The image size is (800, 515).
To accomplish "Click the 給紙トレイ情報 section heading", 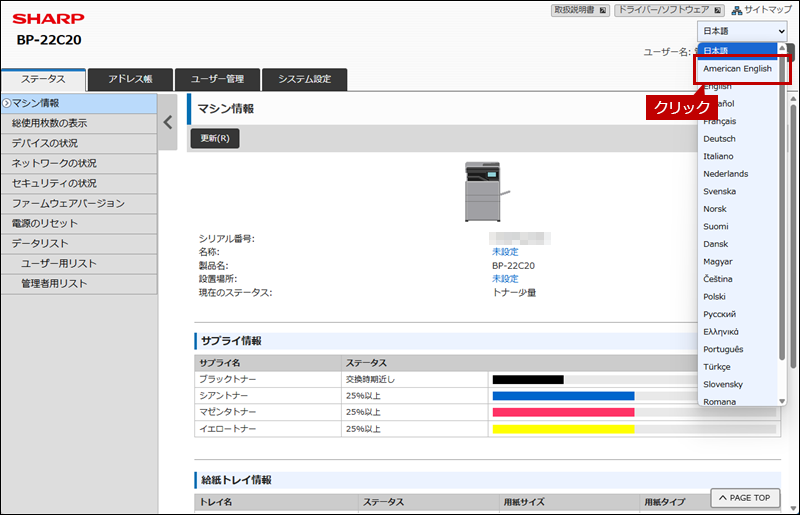I will (x=236, y=480).
